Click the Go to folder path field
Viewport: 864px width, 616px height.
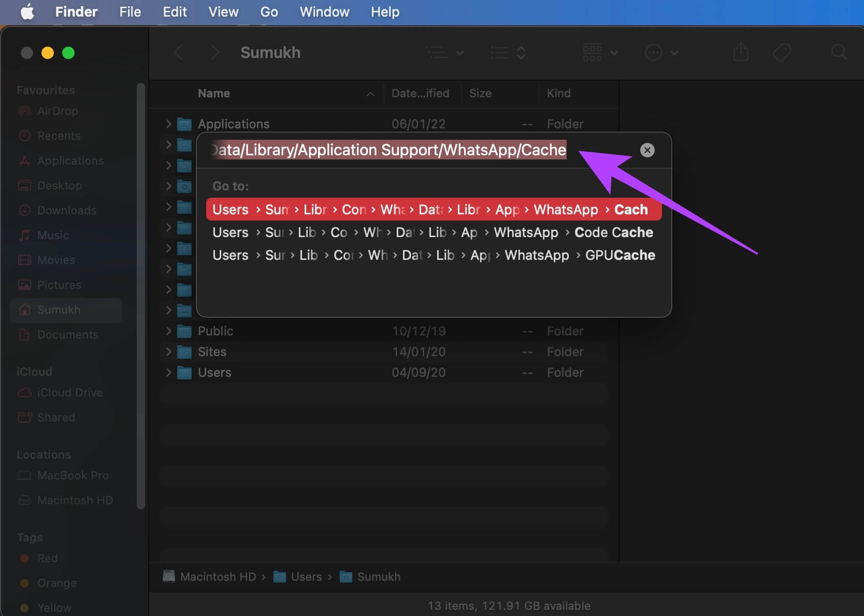pos(388,150)
